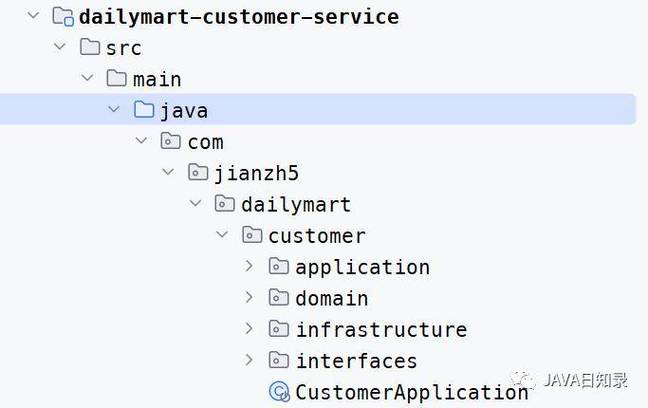
Task: Select the interfaces package label
Action: coord(357,361)
